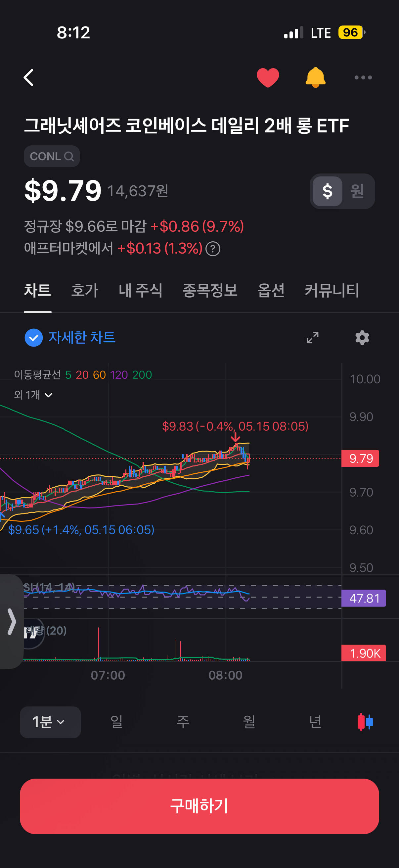Select the 차트 tab

tap(37, 290)
